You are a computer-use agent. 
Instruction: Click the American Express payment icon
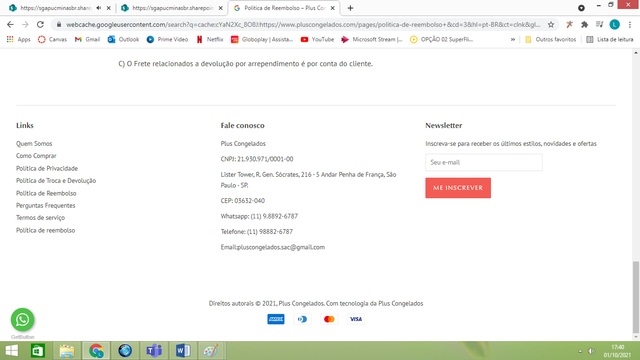tap(276, 319)
